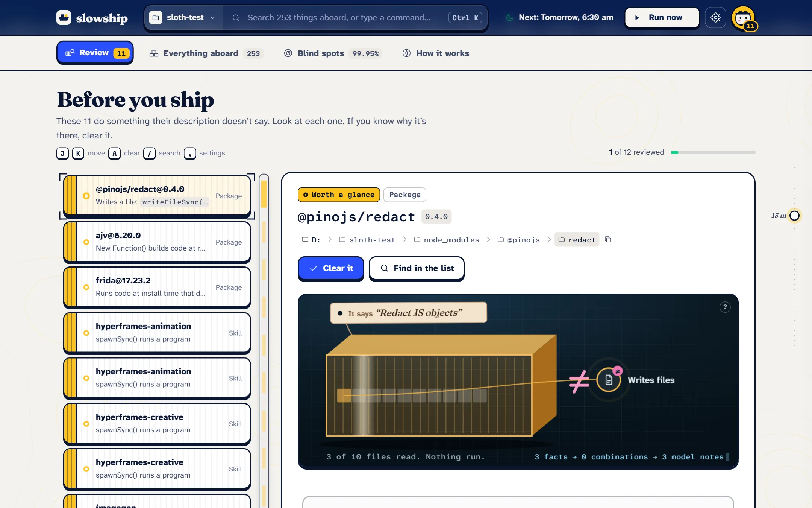812x508 pixels.
Task: Open the Blind spots tab
Action: 333,53
